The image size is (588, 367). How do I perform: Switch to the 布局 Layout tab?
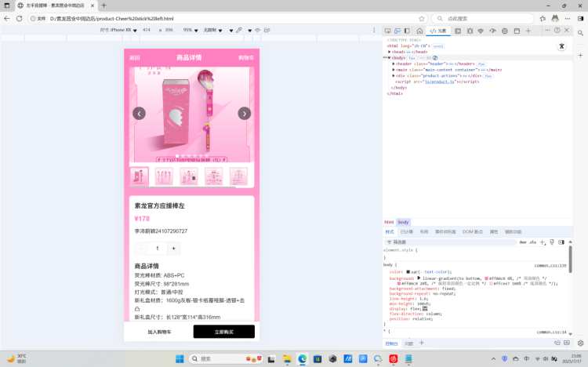pos(423,232)
